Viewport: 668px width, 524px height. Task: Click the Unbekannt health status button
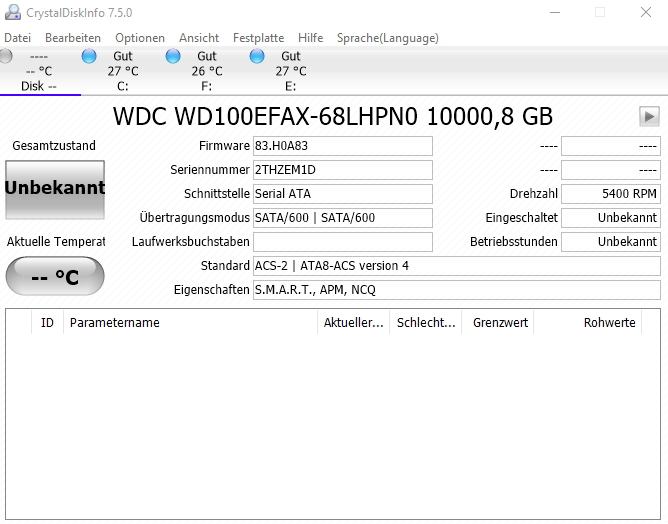(55, 190)
